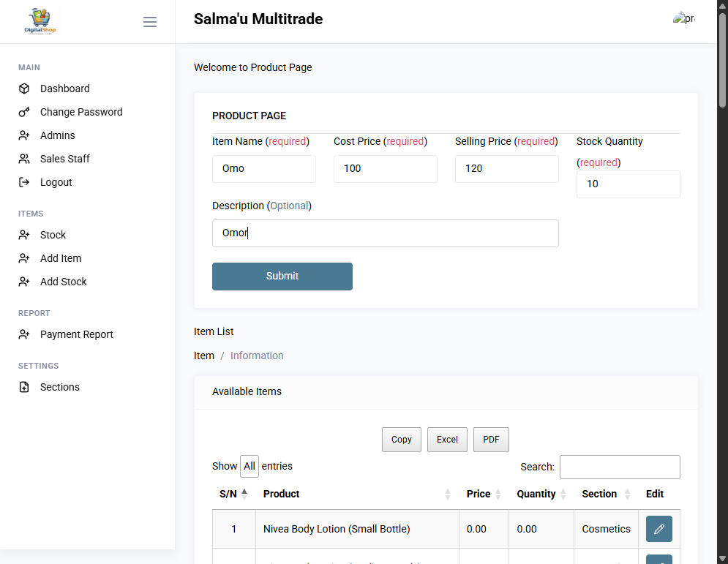728x564 pixels.
Task: Open the Show entries dropdown
Action: pyautogui.click(x=249, y=466)
